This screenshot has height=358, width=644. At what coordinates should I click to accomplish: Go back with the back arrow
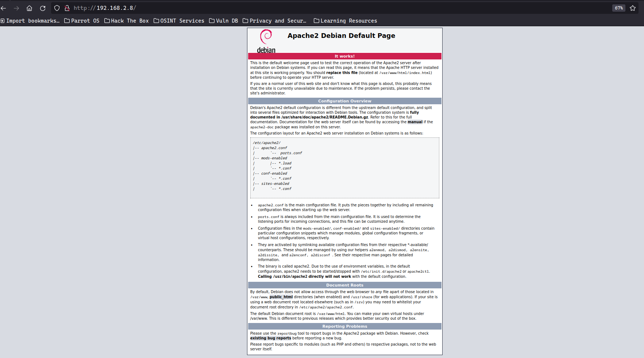(4, 8)
